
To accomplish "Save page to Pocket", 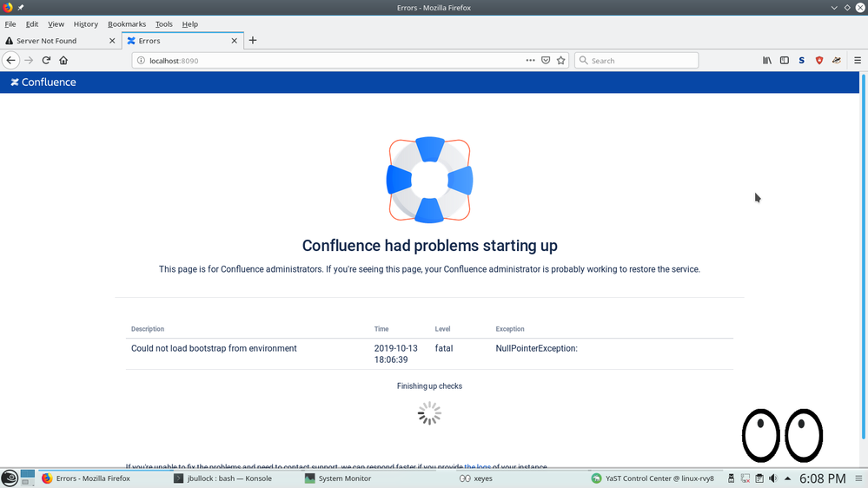I will point(546,60).
